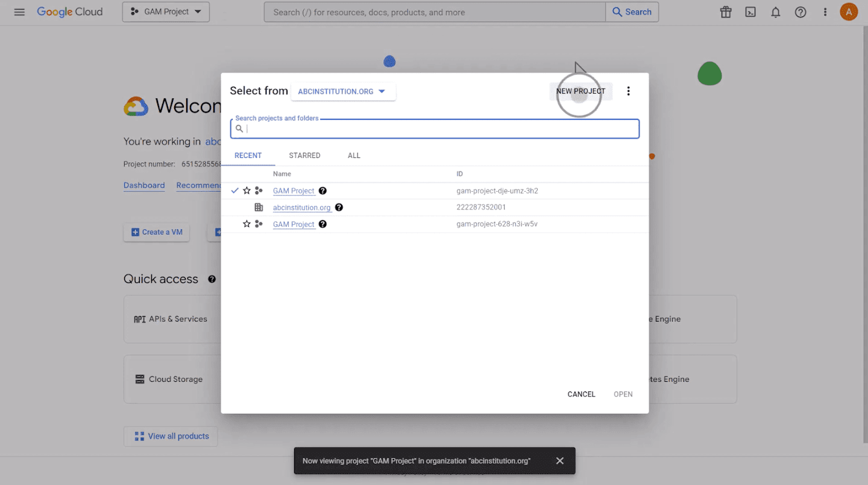This screenshot has height=485, width=868.
Task: Expand the ABCINSTITUTION.ORG organization dropdown
Action: click(x=343, y=92)
